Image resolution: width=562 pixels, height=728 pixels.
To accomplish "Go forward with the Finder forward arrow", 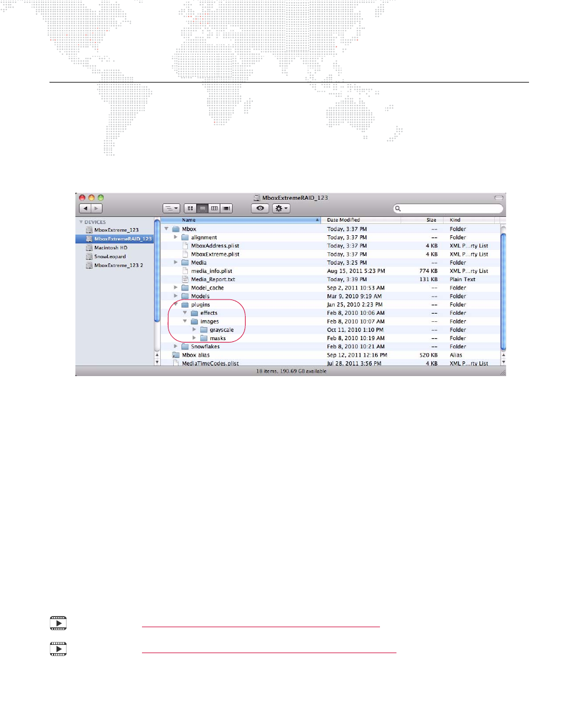I will tap(97, 209).
